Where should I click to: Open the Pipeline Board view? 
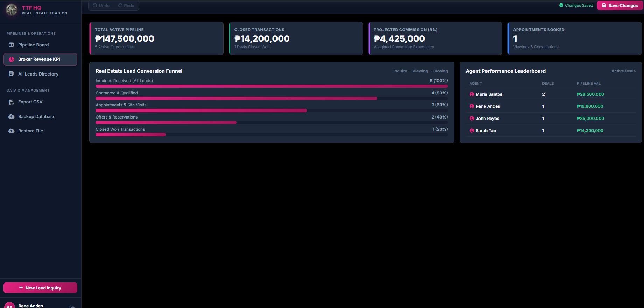pos(40,45)
